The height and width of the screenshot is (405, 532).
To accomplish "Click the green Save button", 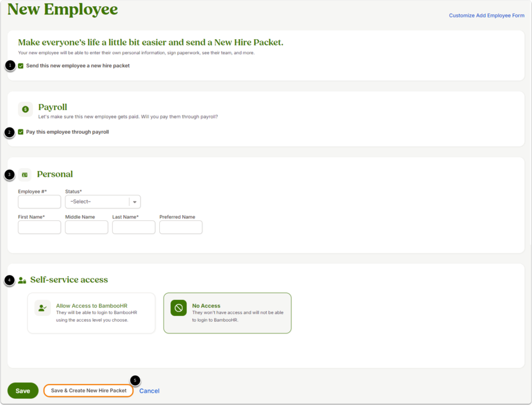I will tap(23, 391).
